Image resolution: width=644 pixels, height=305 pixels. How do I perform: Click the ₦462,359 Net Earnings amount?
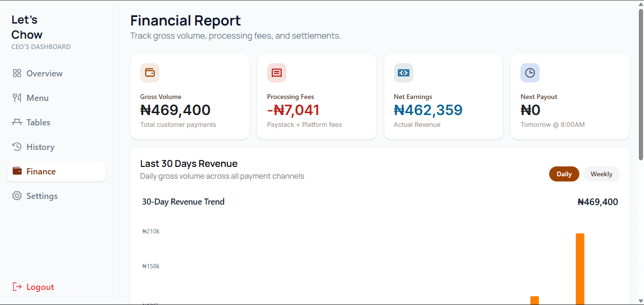[428, 110]
